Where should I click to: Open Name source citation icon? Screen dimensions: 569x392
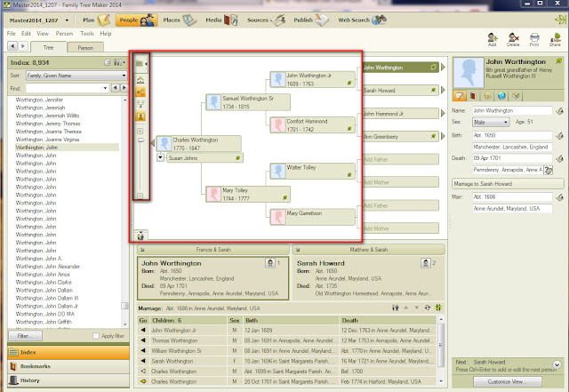(x=559, y=111)
